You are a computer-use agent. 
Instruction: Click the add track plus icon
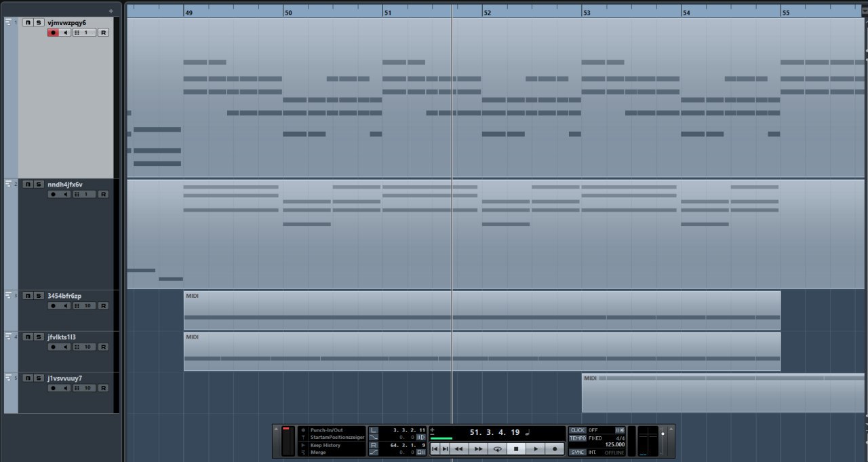coord(111,11)
